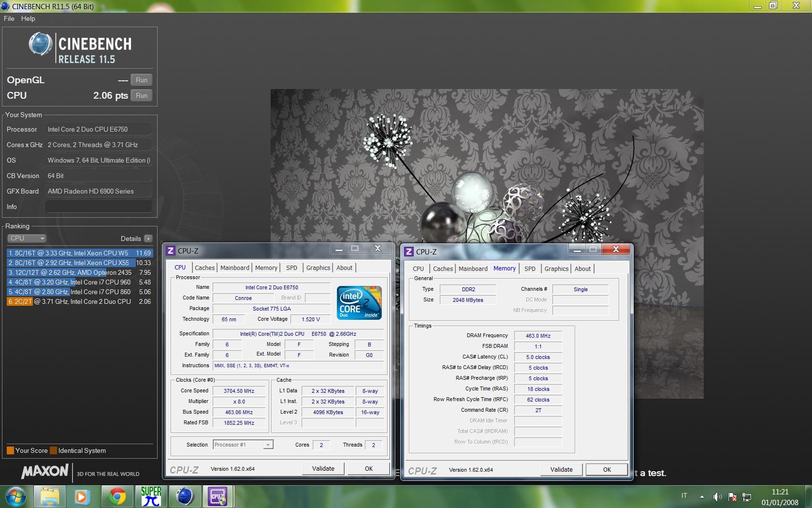
Task: Switch to About tab in left CPU-Z
Action: pos(344,268)
